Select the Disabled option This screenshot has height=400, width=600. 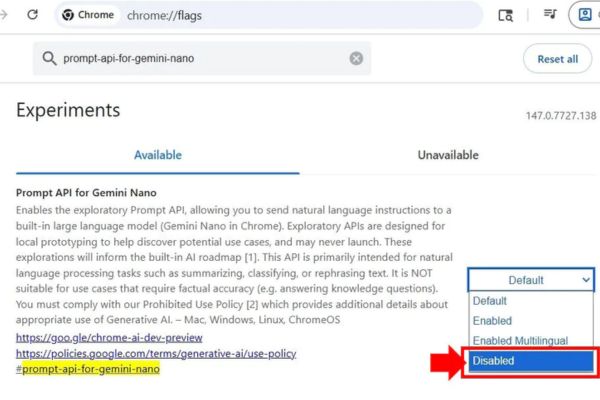[531, 361]
